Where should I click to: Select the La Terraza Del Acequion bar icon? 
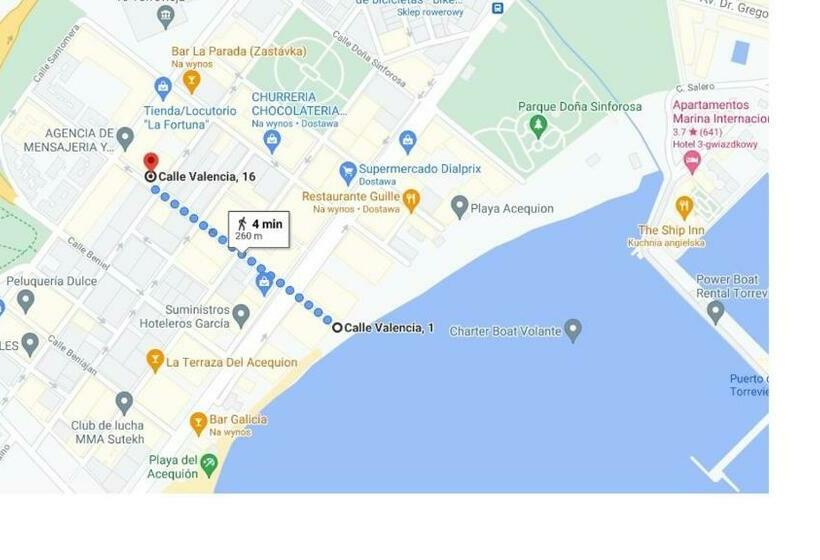pyautogui.click(x=155, y=361)
